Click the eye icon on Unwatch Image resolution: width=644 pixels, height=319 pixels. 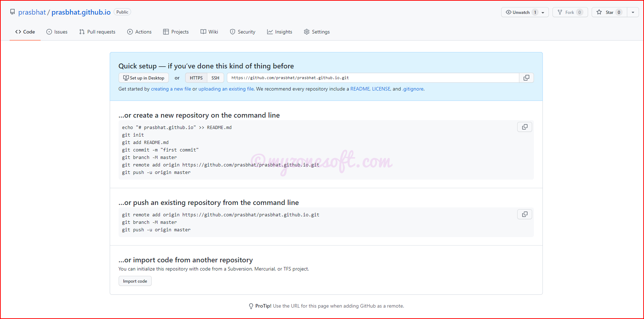tap(508, 12)
